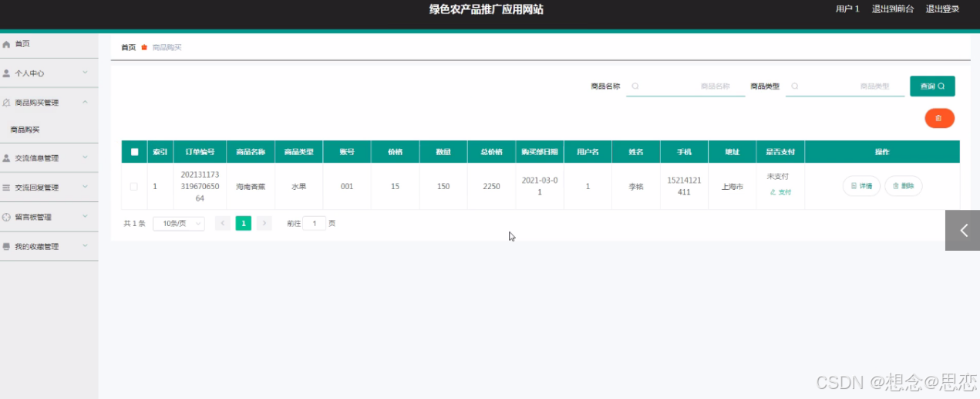Click the site title 绿色农产品推广应用网站
The image size is (980, 399).
point(487,9)
